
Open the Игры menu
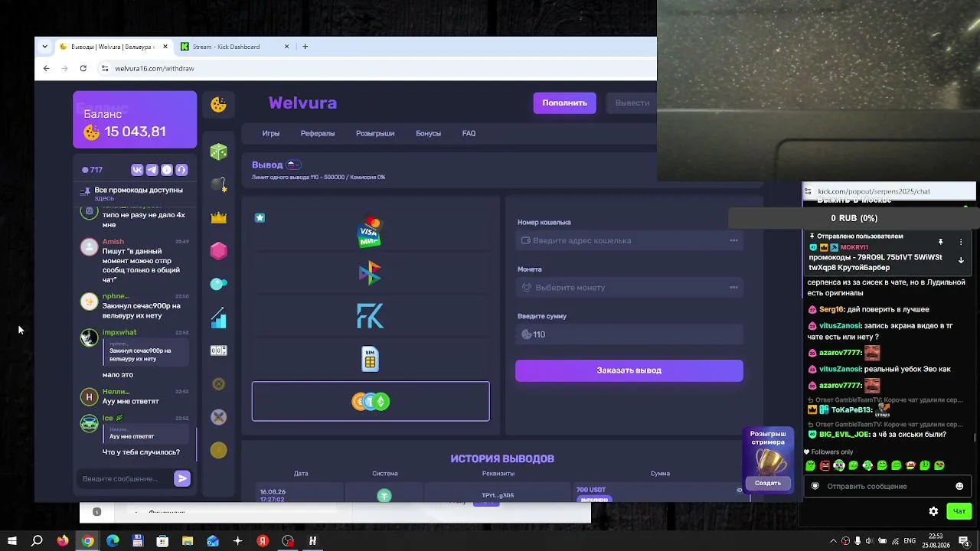coord(271,133)
